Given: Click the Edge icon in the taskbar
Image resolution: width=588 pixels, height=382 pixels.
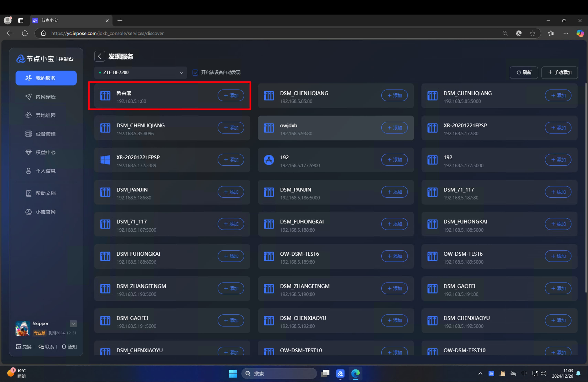Looking at the screenshot, I should 355,374.
